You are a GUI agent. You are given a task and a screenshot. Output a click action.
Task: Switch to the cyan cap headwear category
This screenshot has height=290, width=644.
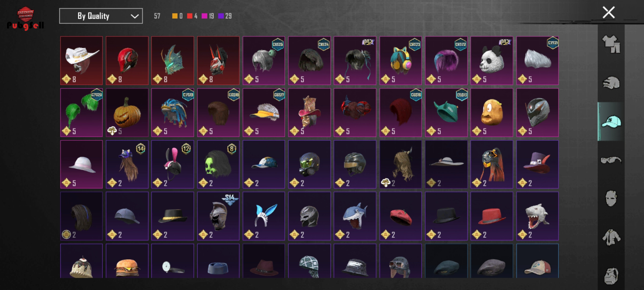(x=611, y=121)
